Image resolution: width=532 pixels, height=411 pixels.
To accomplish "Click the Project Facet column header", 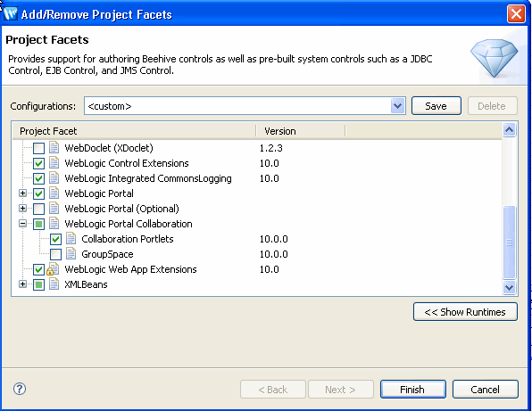I will point(134,131).
